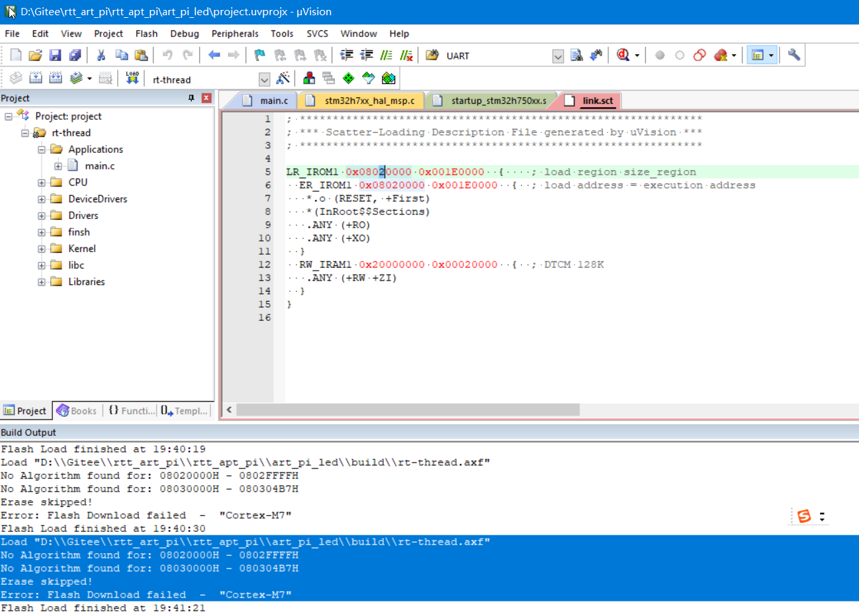Enable or disable breakpoint circle icon

click(x=680, y=56)
